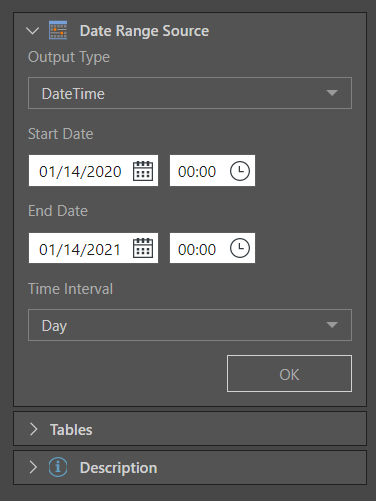Click the OK button
Screen dimensions: 376x501
pos(289,374)
